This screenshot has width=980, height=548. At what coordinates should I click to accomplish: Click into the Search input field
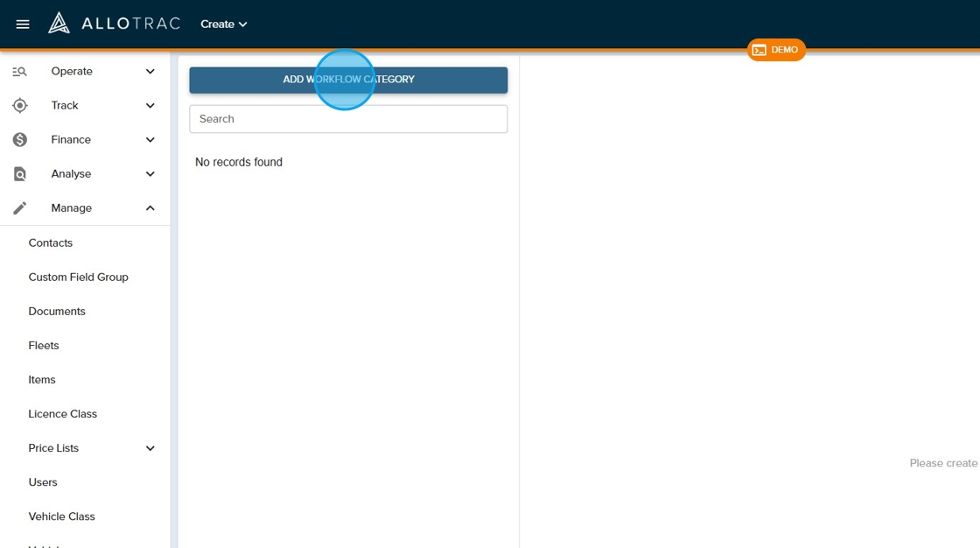point(348,119)
